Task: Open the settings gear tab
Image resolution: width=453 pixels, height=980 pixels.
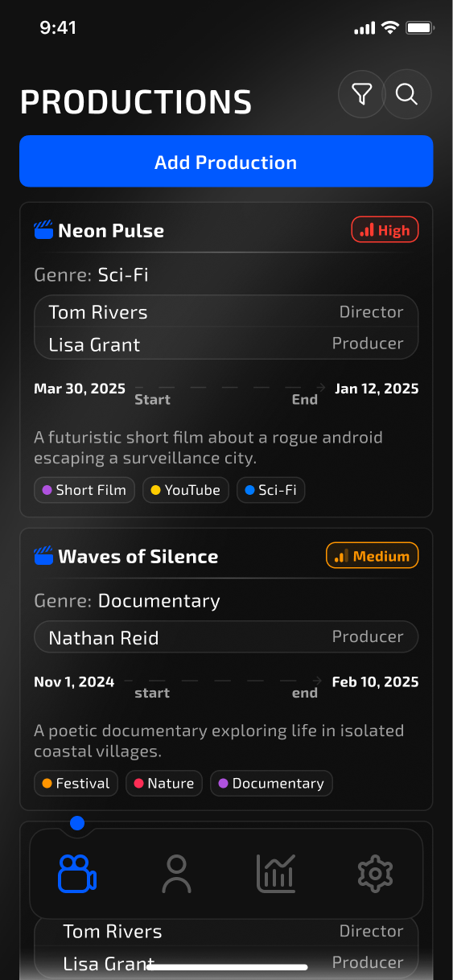Action: 375,874
